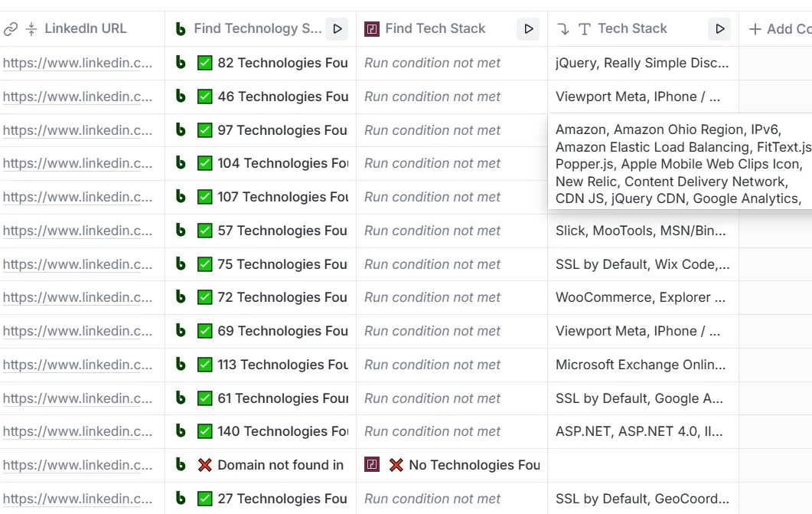812x514 pixels.
Task: Click green check icon for 27 Technologies Found
Action: 205,499
